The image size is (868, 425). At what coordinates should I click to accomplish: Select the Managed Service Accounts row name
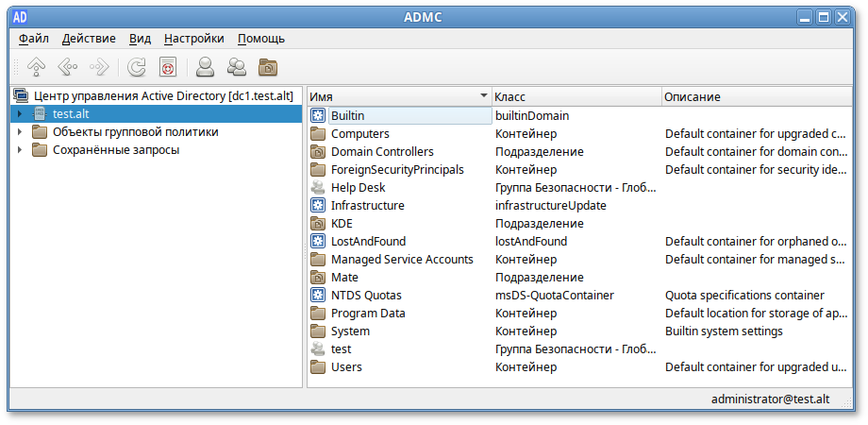(x=402, y=259)
